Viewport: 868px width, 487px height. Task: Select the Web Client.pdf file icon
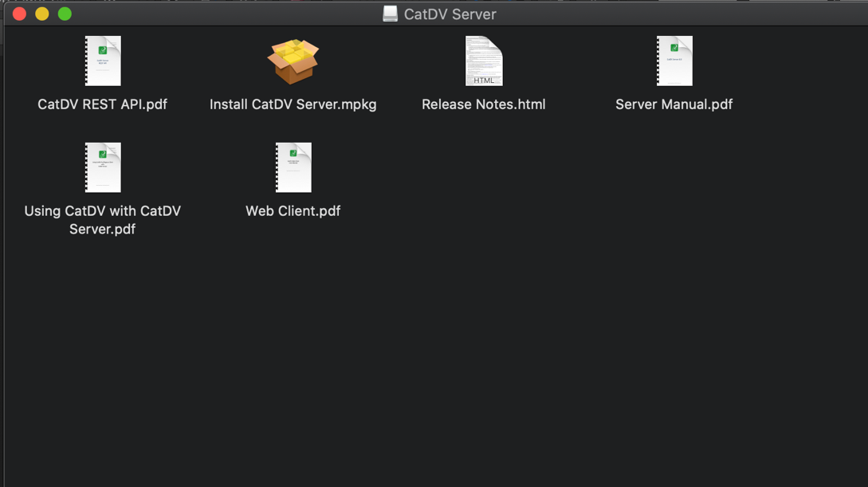coord(293,167)
